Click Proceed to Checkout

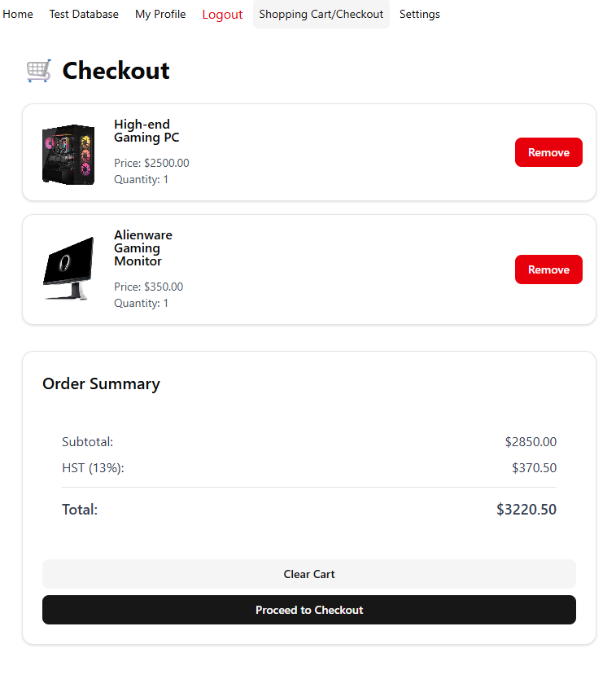(309, 610)
